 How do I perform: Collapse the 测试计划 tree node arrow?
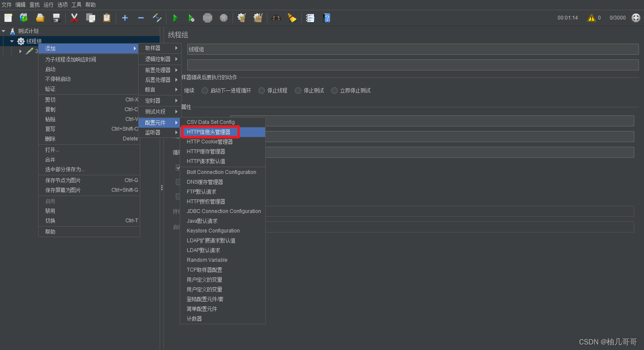pyautogui.click(x=3, y=31)
